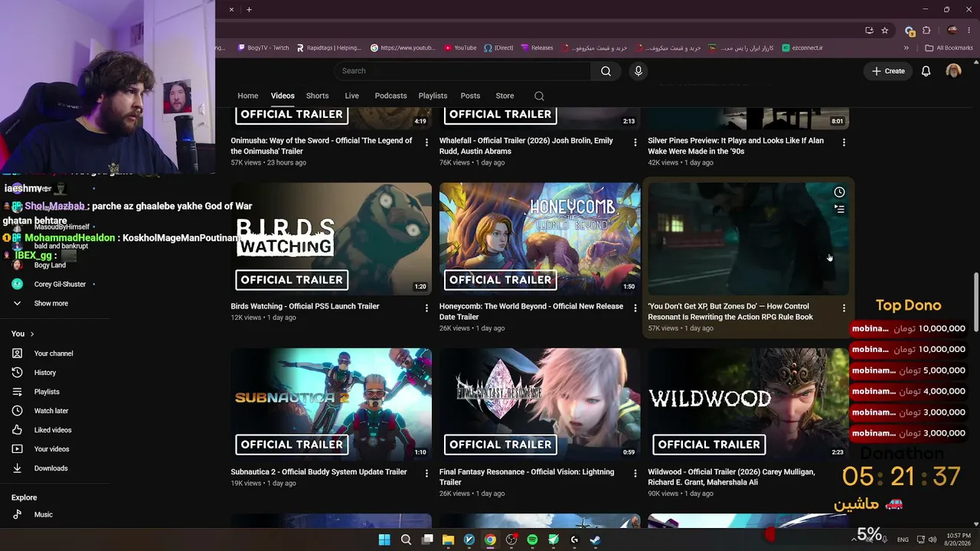Click the YouTube search magnifier button

(606, 71)
